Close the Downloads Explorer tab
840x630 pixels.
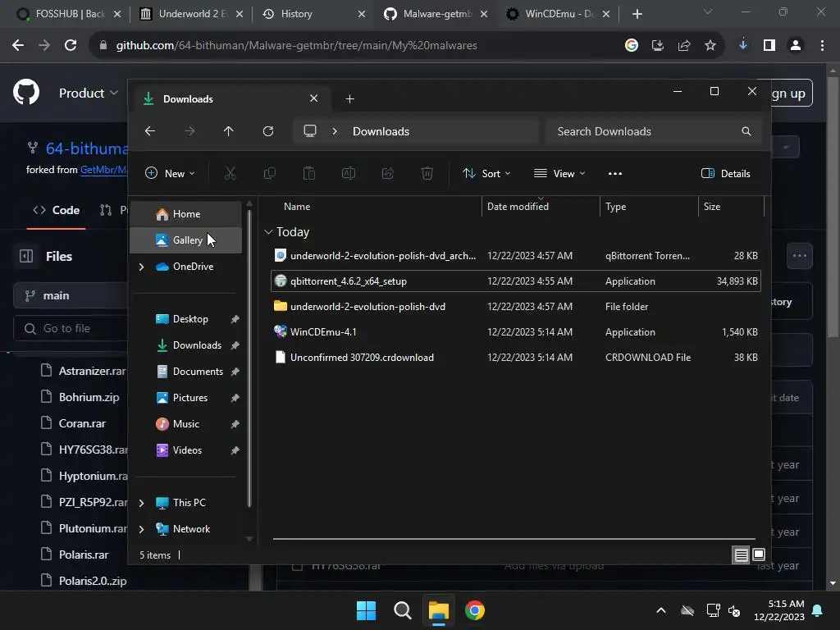tap(314, 98)
